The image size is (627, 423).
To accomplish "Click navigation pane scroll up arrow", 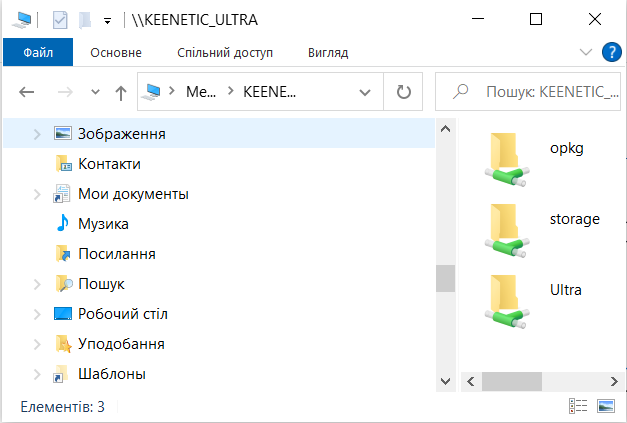I will 445,129.
